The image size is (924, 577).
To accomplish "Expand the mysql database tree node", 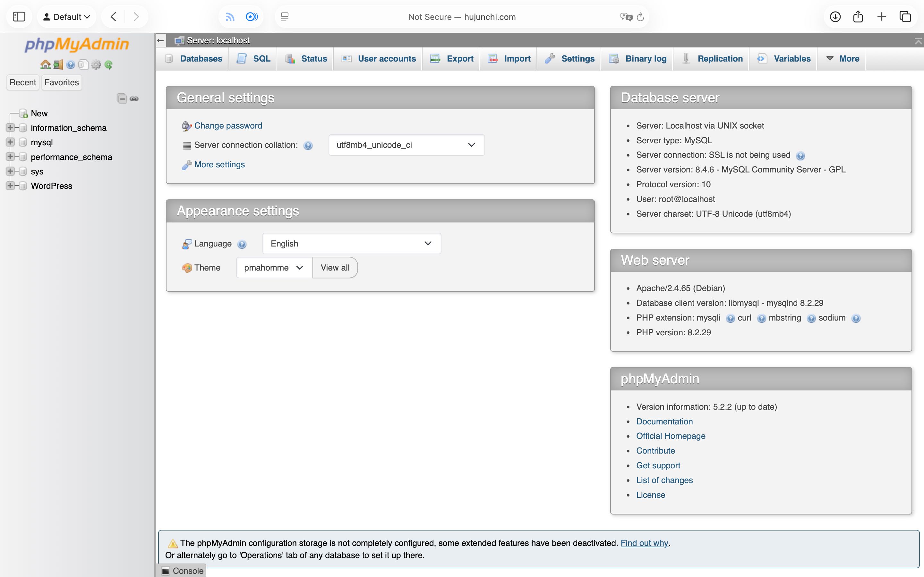I will click(10, 142).
